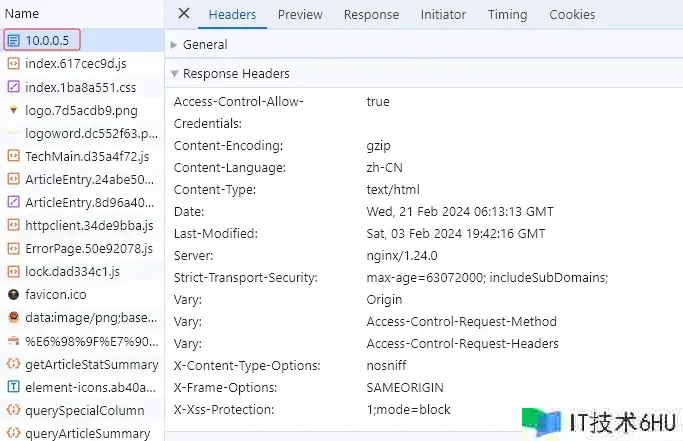683x441 pixels.
Task: Open the Response tab
Action: [x=371, y=15]
